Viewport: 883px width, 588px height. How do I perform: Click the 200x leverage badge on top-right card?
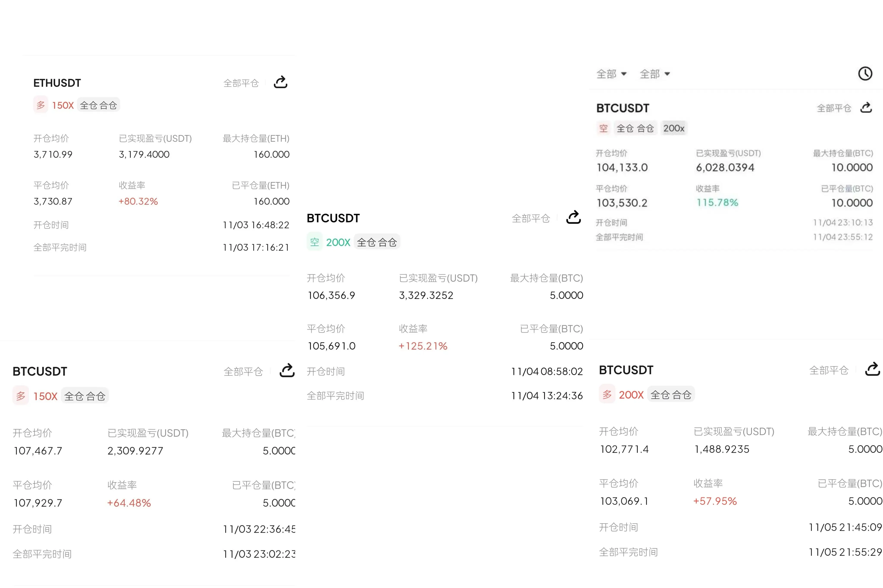tap(674, 128)
